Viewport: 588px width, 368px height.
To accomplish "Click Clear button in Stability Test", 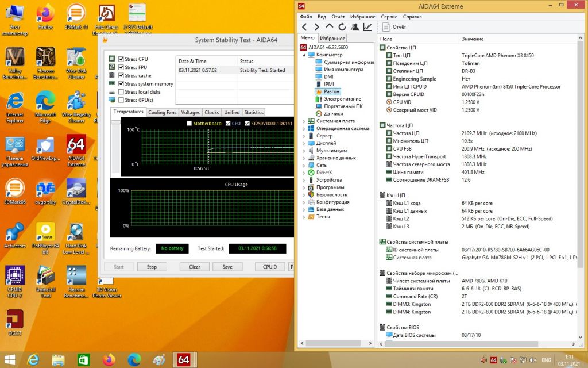I will click(194, 267).
